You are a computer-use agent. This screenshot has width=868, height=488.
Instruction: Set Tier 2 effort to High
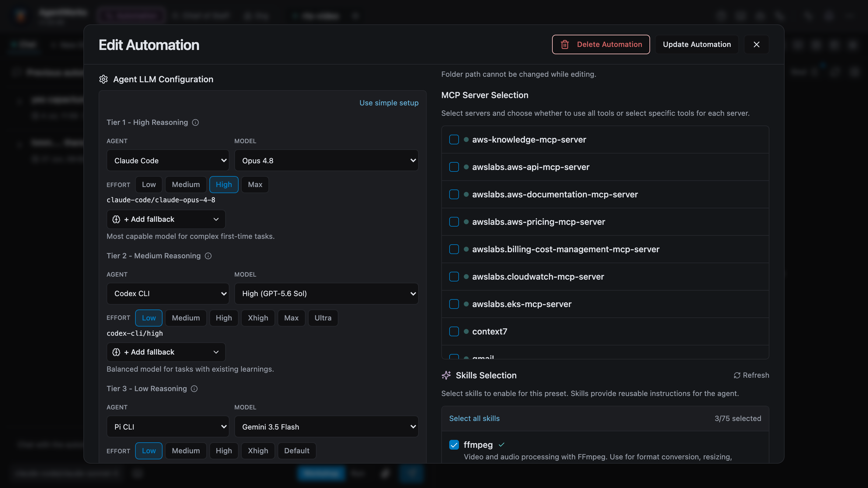pyautogui.click(x=224, y=318)
